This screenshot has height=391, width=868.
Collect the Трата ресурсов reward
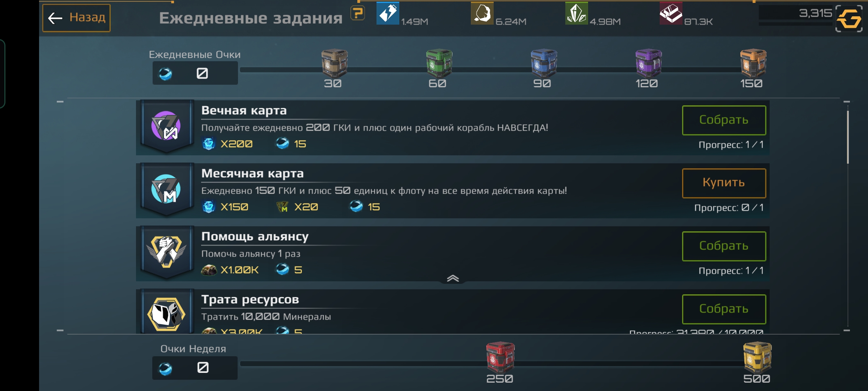(x=724, y=309)
